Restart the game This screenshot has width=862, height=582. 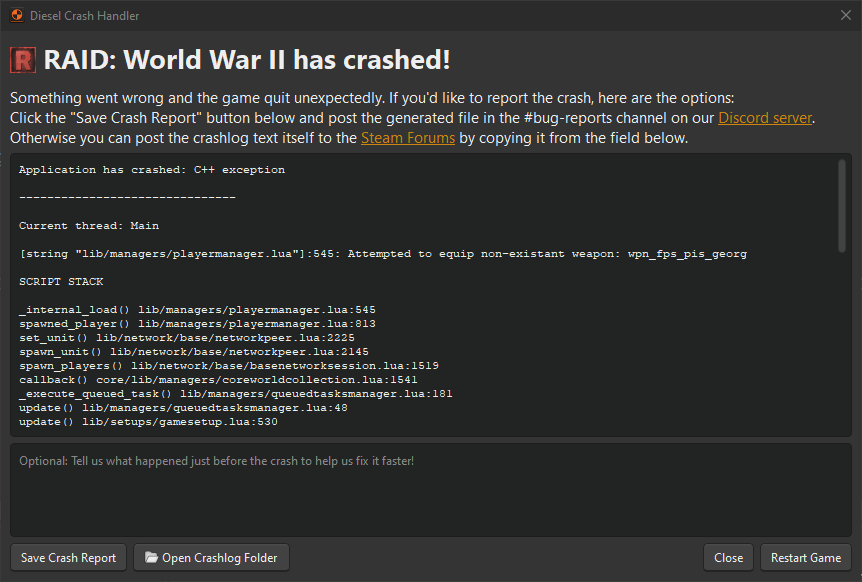pos(806,558)
